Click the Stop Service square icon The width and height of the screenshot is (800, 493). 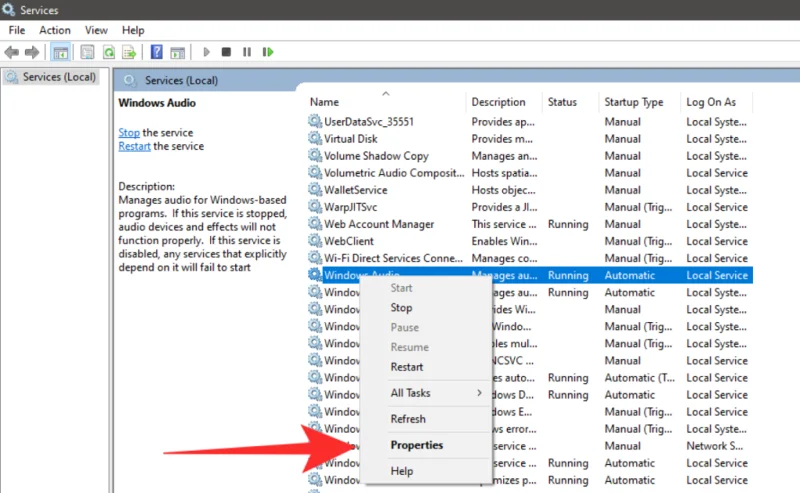pyautogui.click(x=227, y=52)
